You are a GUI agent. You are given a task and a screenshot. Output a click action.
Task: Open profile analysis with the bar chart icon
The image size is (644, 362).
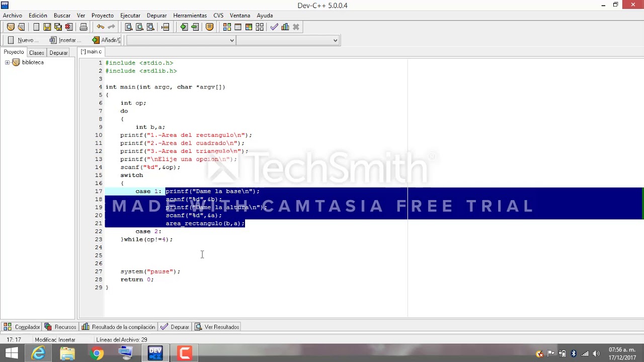pyautogui.click(x=285, y=27)
